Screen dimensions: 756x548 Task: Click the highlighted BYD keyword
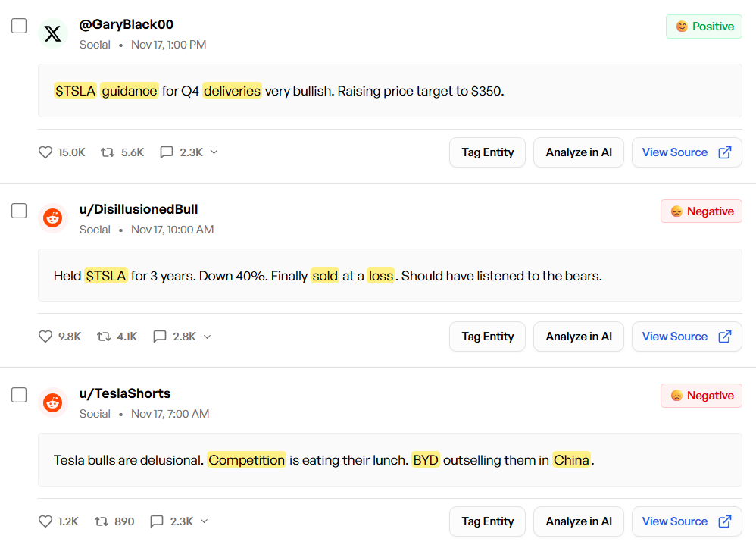click(426, 460)
